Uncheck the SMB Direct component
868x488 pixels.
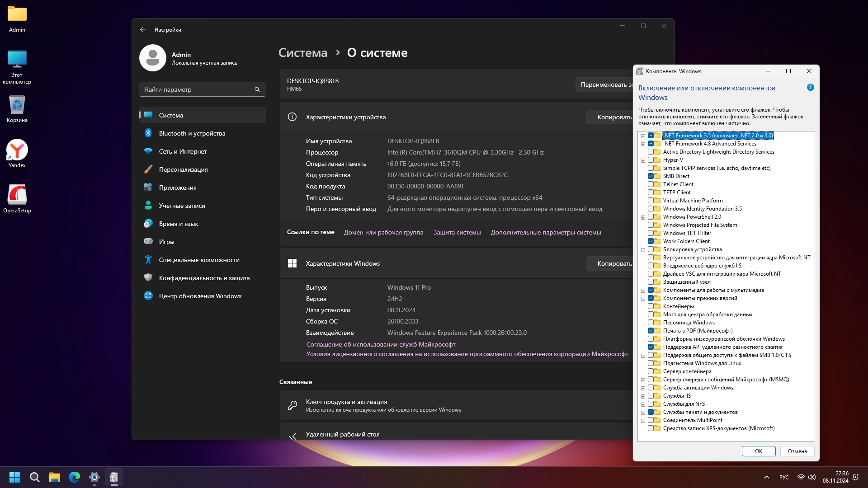click(x=651, y=176)
